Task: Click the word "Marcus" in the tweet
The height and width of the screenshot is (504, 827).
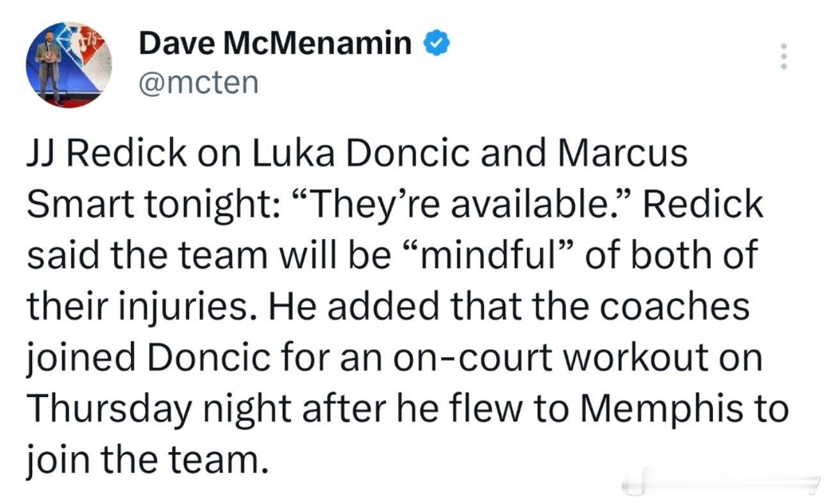Action: [x=626, y=155]
